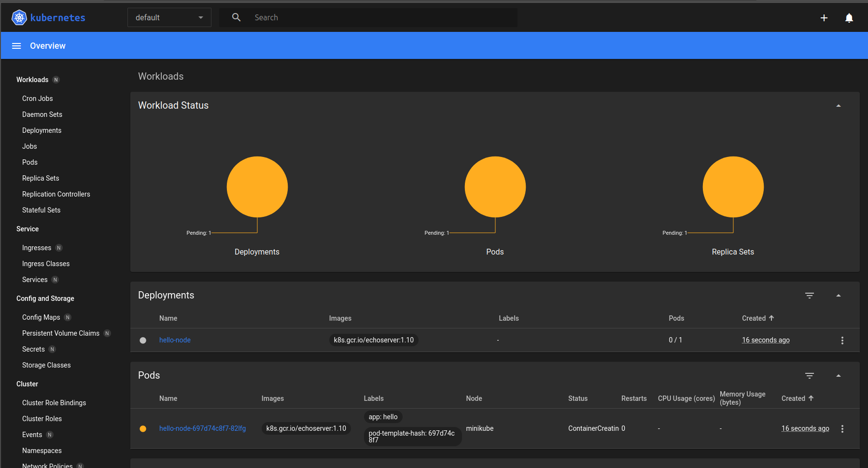868x468 pixels.
Task: Click the N badge beside Ingresses
Action: coord(59,248)
